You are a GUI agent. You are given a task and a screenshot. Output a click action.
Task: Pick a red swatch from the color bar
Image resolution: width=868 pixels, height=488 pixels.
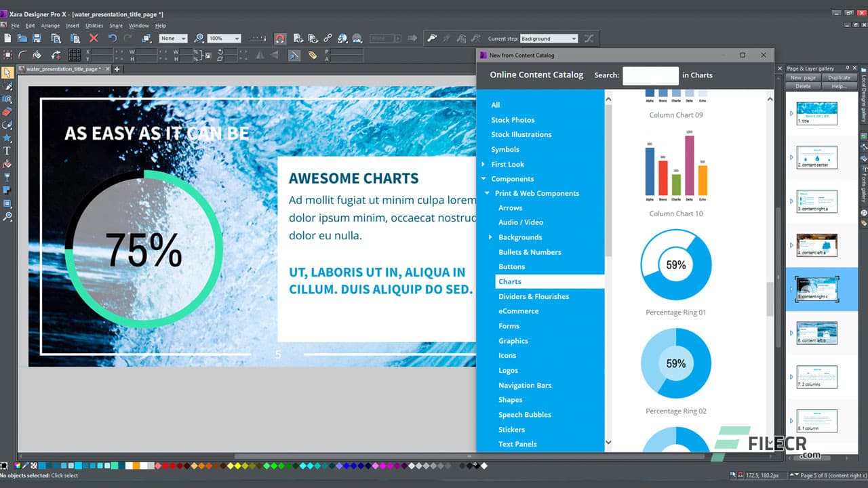165,466
